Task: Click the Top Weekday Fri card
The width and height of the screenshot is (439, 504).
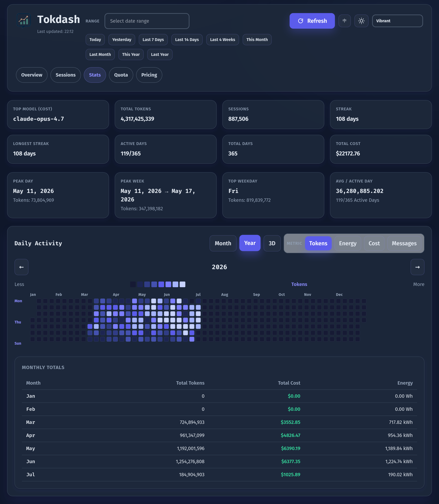Action: [x=273, y=195]
